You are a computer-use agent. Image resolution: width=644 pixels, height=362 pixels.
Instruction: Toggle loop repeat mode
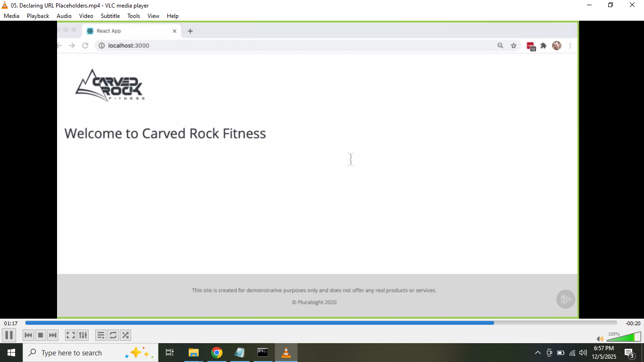tap(113, 335)
